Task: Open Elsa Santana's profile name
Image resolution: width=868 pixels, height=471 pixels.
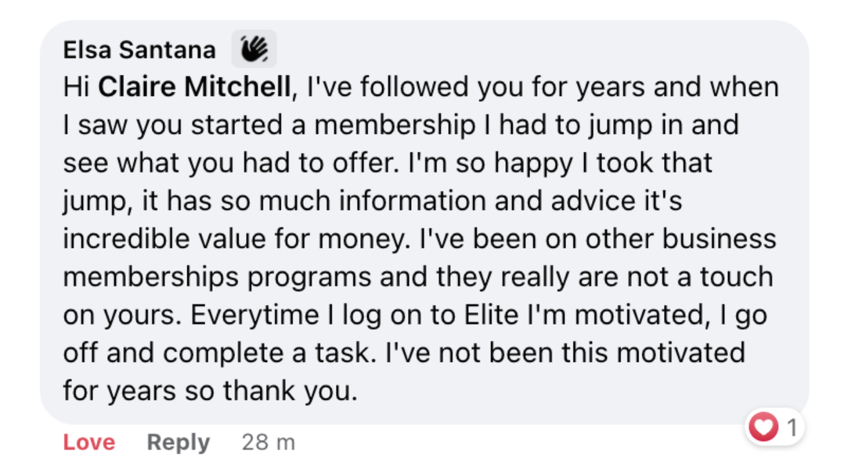Action: pyautogui.click(x=139, y=50)
